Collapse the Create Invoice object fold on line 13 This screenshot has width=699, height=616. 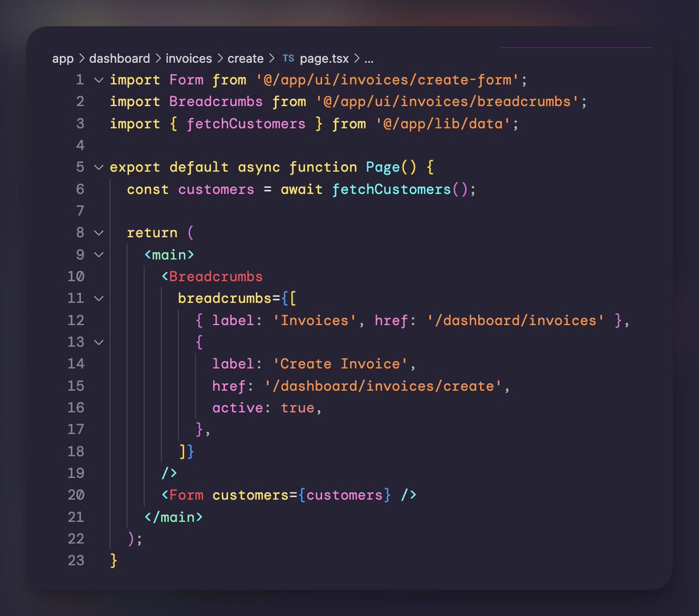(98, 342)
